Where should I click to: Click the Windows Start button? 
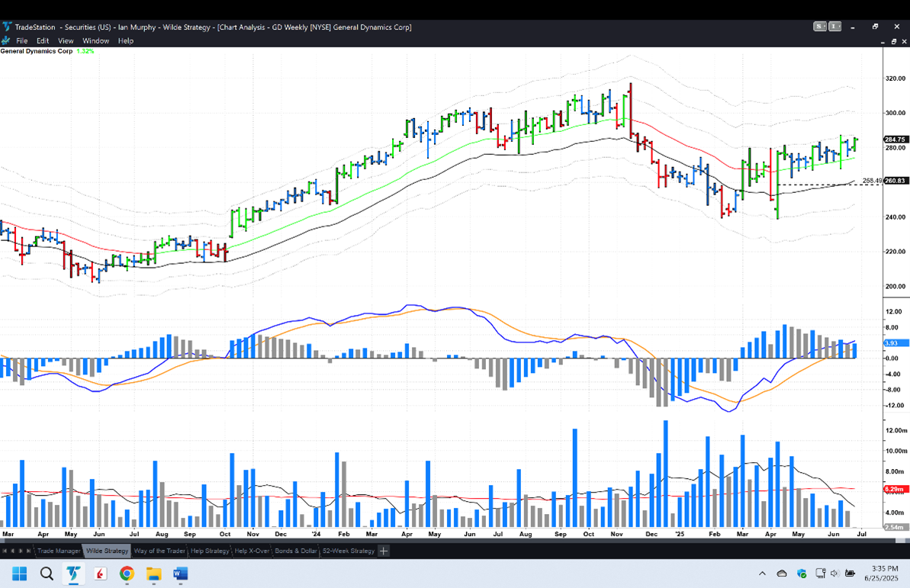(x=18, y=573)
